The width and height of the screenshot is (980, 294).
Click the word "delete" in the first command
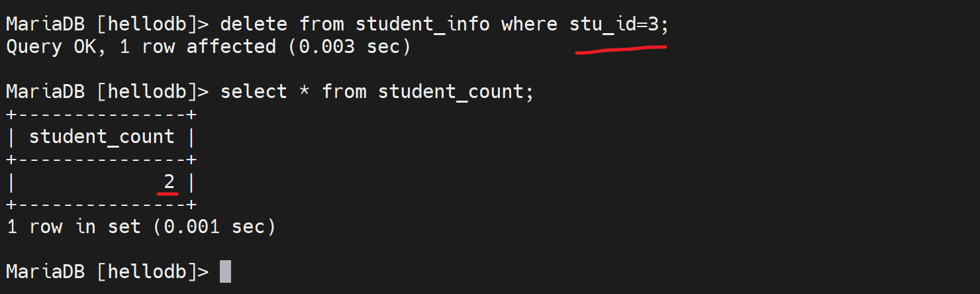point(254,24)
